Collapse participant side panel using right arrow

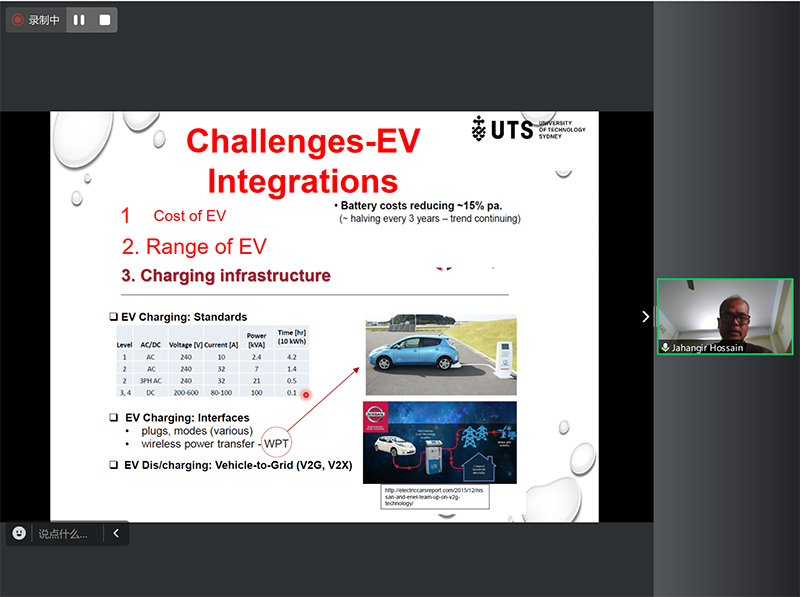[x=645, y=316]
